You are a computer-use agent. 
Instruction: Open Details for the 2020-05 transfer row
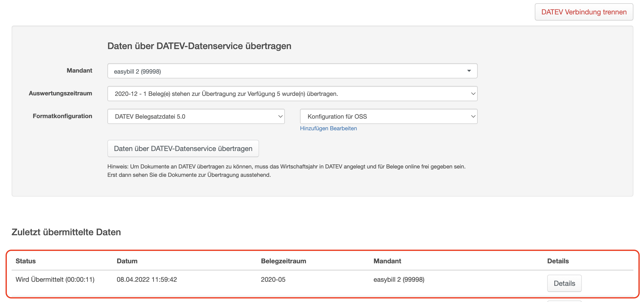coord(564,283)
